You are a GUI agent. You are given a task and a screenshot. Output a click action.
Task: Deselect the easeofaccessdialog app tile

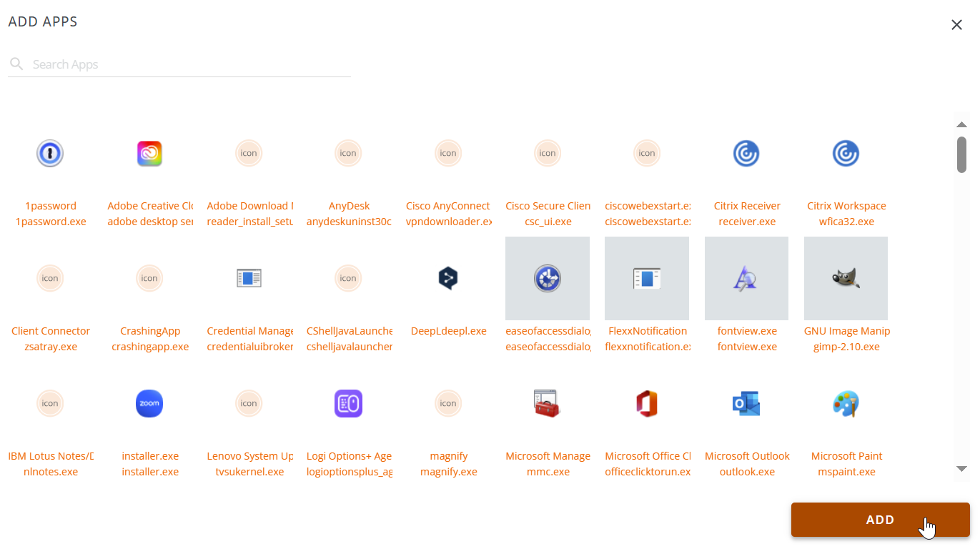point(548,278)
